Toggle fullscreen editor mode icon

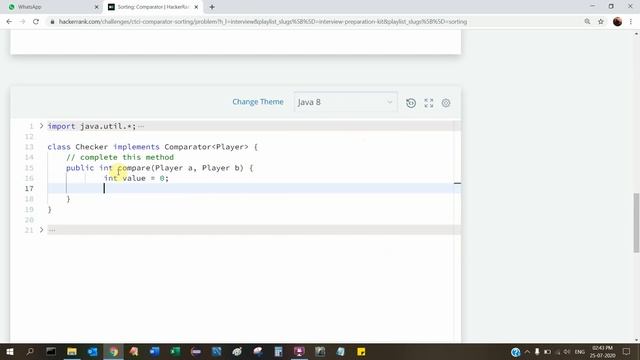pos(429,103)
